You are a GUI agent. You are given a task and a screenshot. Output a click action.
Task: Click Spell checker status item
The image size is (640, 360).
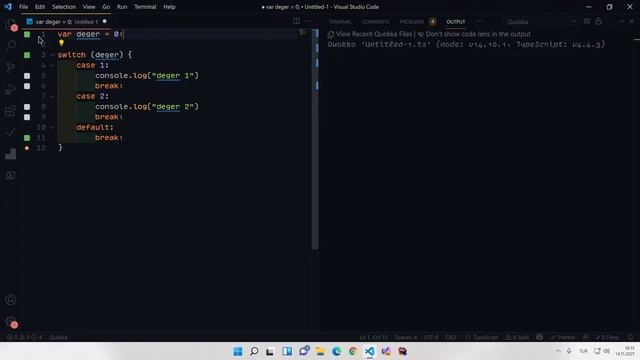pos(517,338)
